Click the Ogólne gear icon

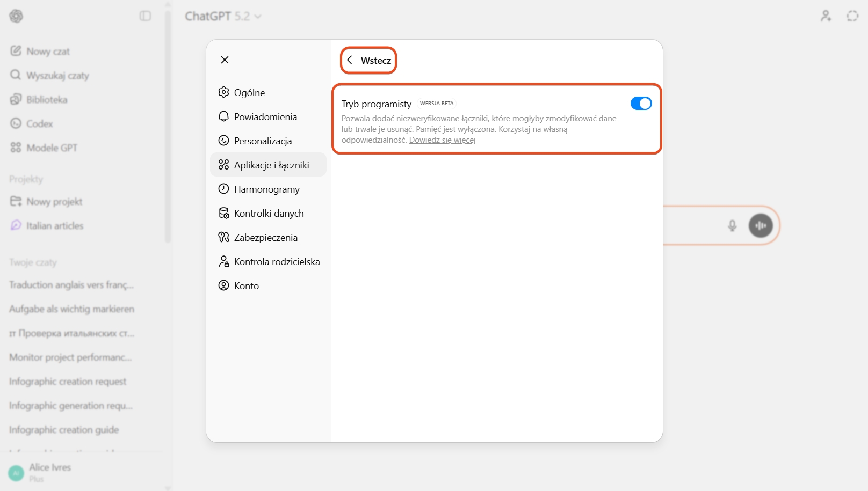[x=223, y=92]
